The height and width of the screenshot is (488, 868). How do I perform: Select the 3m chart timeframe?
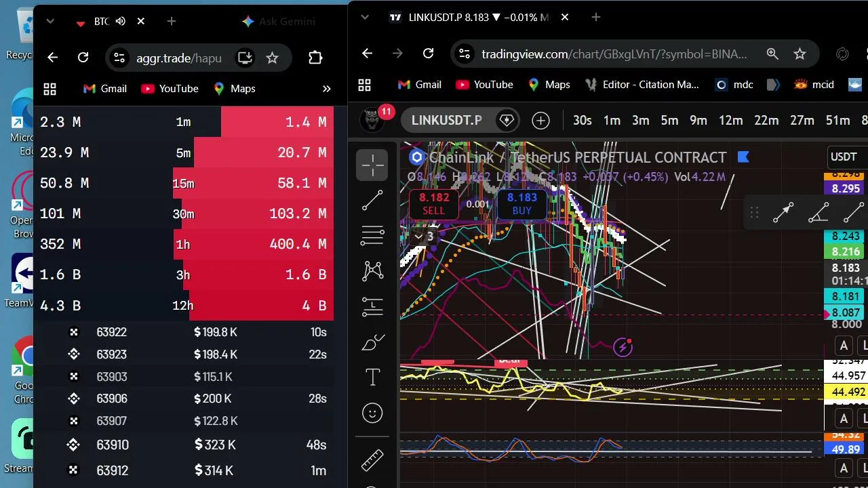(641, 121)
